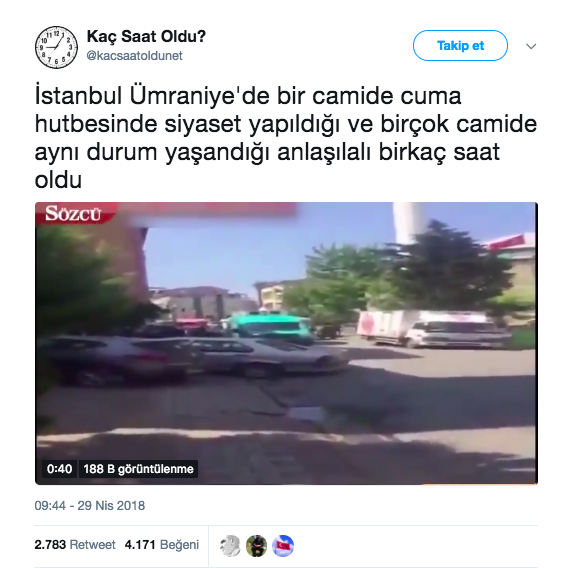Click the 0:40 video duration badge

[x=59, y=469]
